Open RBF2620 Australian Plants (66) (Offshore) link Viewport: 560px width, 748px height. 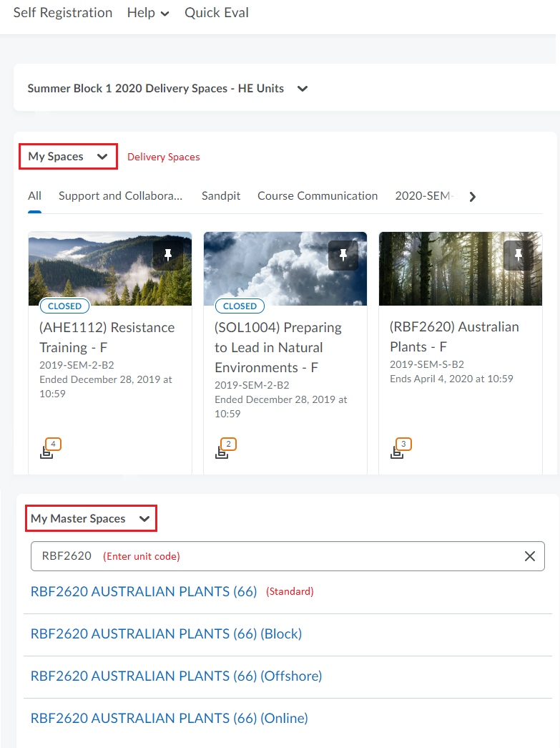click(177, 676)
